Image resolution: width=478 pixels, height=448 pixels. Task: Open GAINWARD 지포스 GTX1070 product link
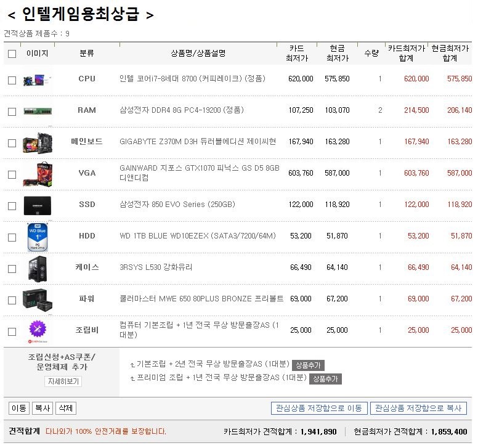tap(200, 173)
